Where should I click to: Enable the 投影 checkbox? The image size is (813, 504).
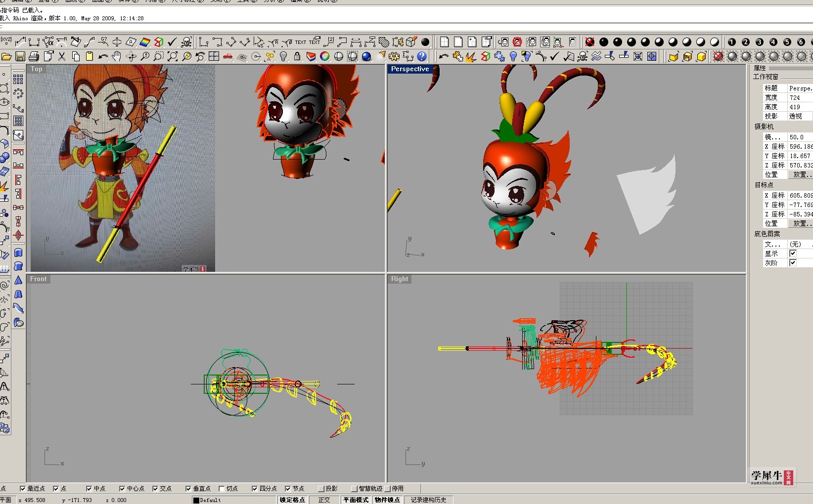321,489
